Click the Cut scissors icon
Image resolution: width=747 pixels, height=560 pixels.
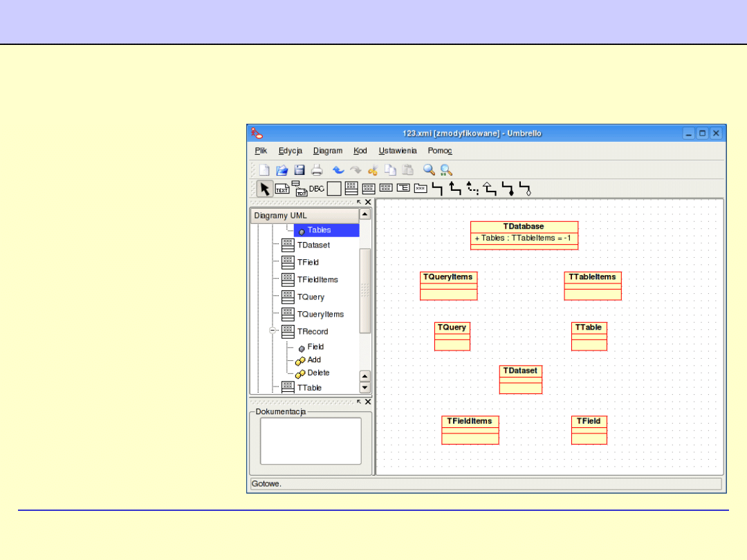click(373, 170)
